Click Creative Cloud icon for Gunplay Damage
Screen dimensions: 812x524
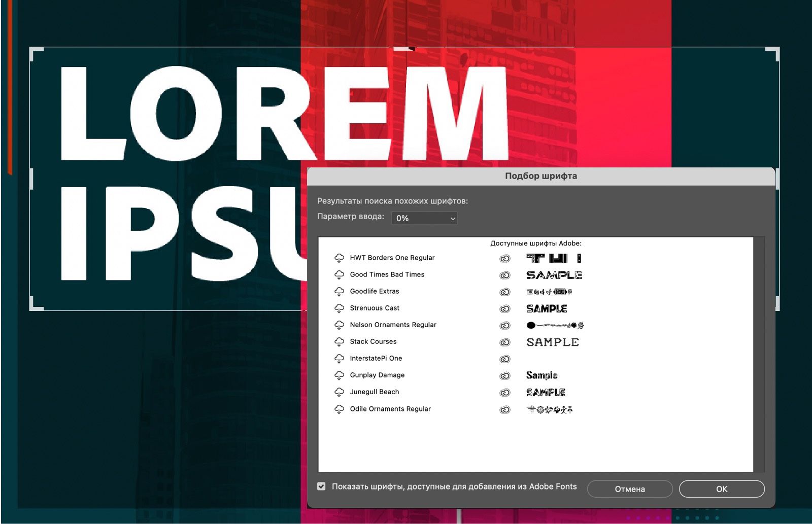click(x=505, y=376)
